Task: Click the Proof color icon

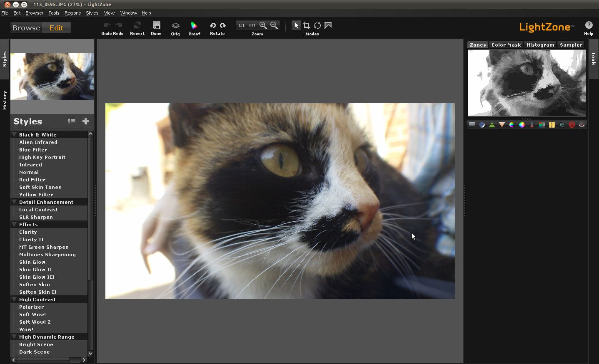Action: [x=194, y=26]
